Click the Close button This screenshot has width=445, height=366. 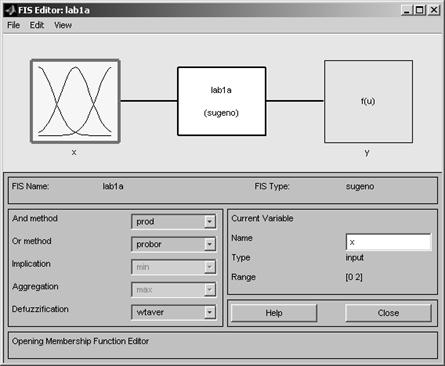click(388, 313)
